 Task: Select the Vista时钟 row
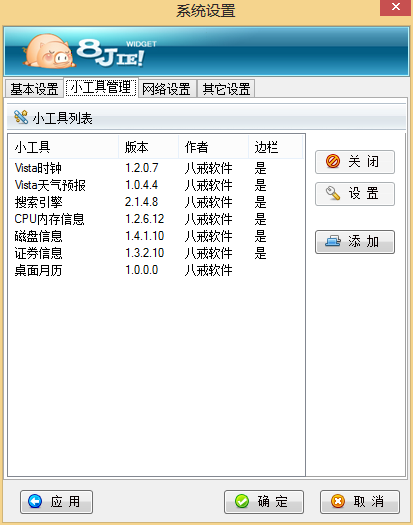pyautogui.click(x=156, y=168)
